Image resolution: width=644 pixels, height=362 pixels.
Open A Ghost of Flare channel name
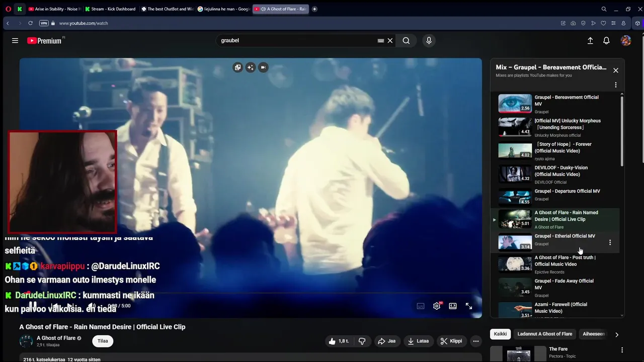pyautogui.click(x=56, y=338)
